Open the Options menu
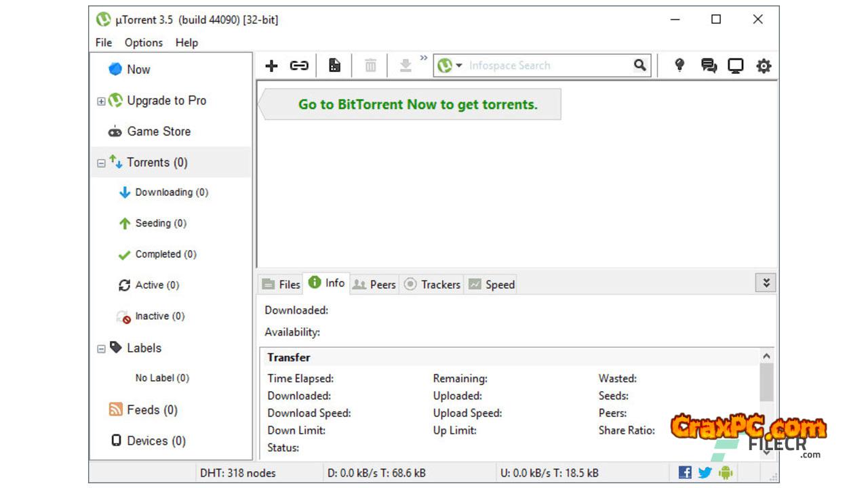This screenshot has height=488, width=868. [x=143, y=43]
